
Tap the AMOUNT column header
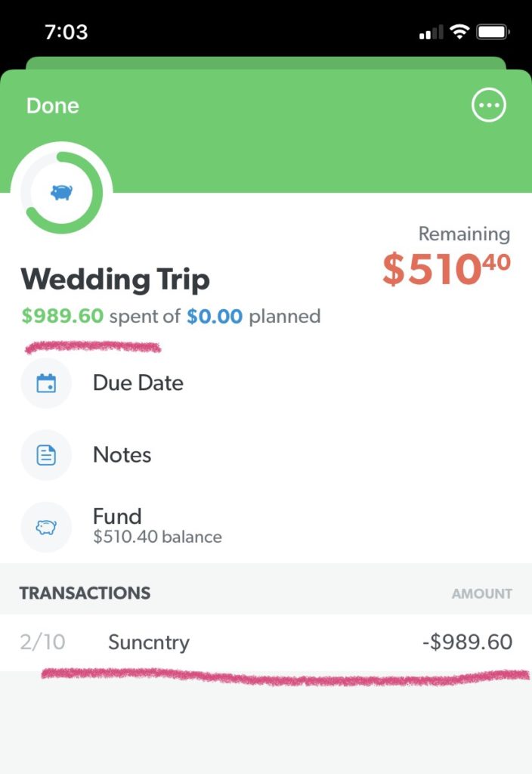click(481, 593)
